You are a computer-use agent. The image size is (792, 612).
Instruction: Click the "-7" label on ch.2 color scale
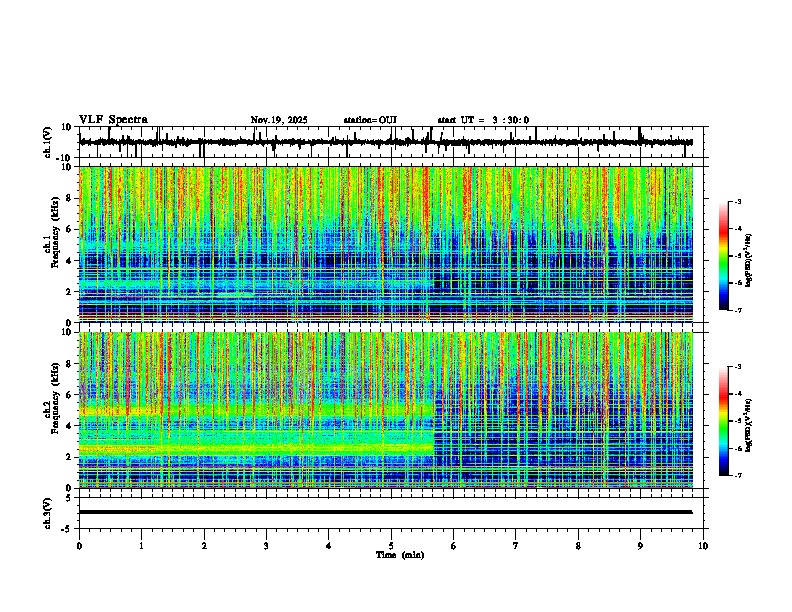tap(736, 475)
